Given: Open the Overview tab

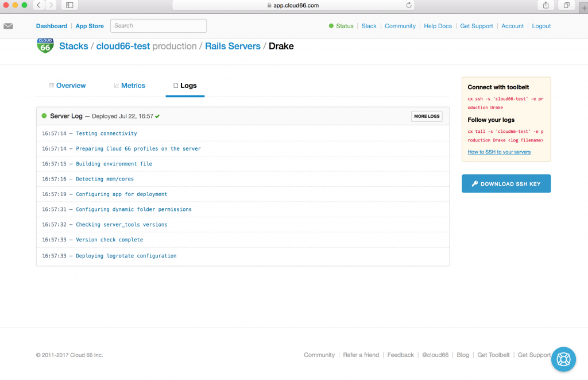Looking at the screenshot, I should point(68,86).
